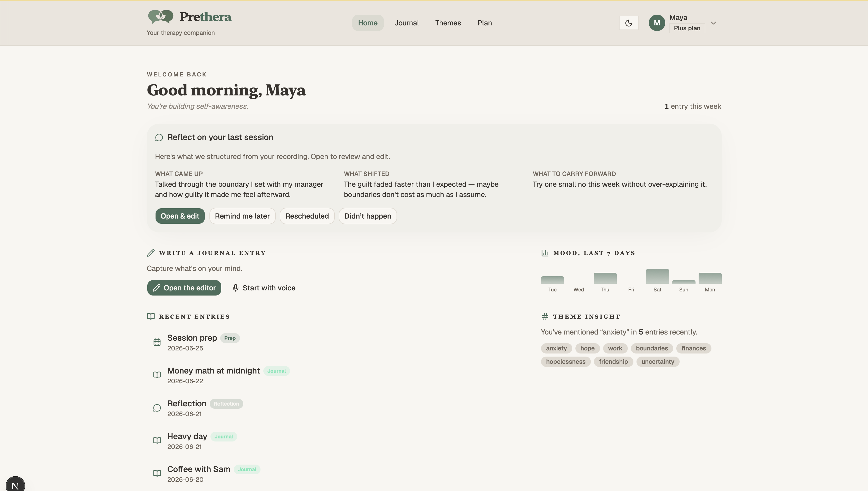Open the Coffee with Sam entry
868x491 pixels.
click(x=199, y=469)
